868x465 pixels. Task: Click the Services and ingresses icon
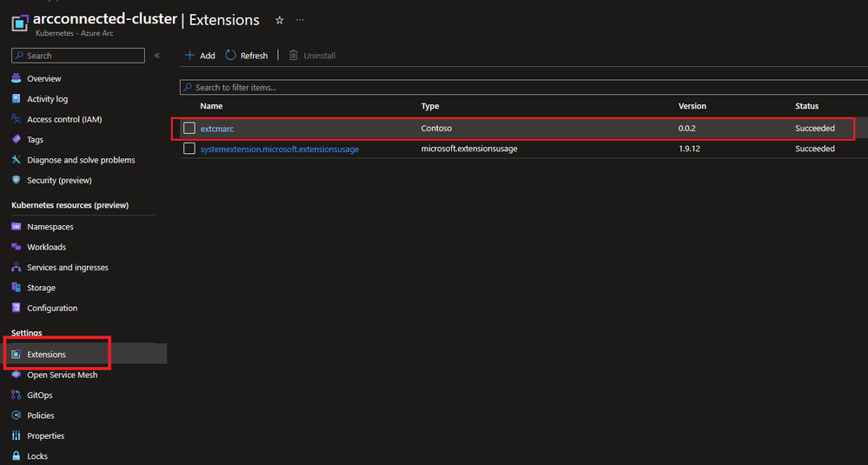16,268
